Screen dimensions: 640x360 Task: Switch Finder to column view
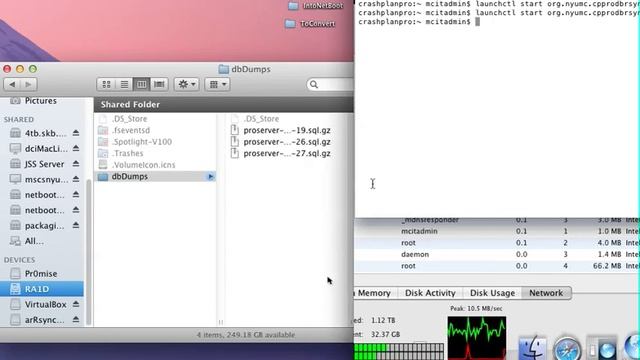tap(142, 84)
